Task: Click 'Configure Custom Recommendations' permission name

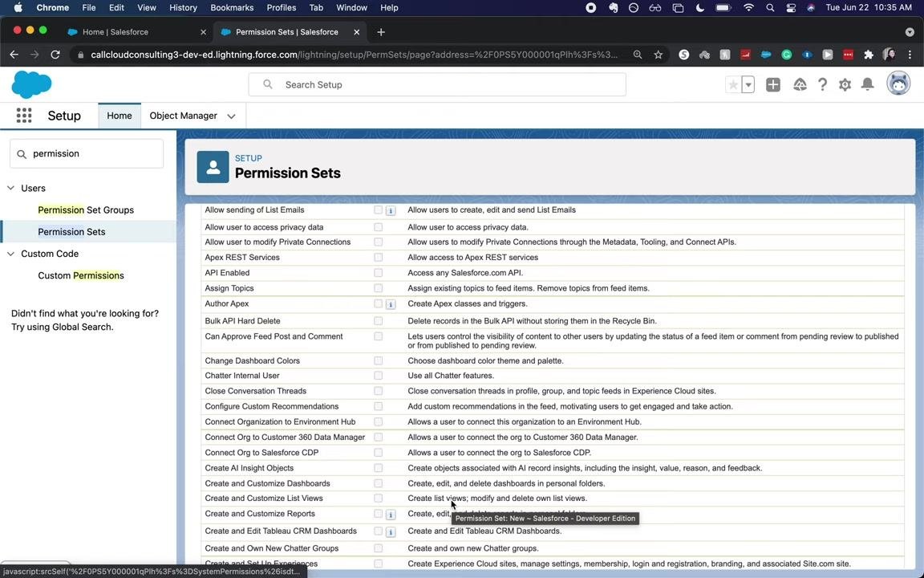Action: 272,406
